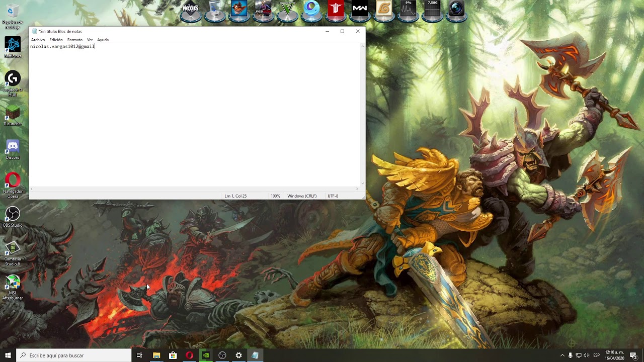This screenshot has height=362, width=644.
Task: Maximize the Notepad window
Action: click(x=342, y=31)
